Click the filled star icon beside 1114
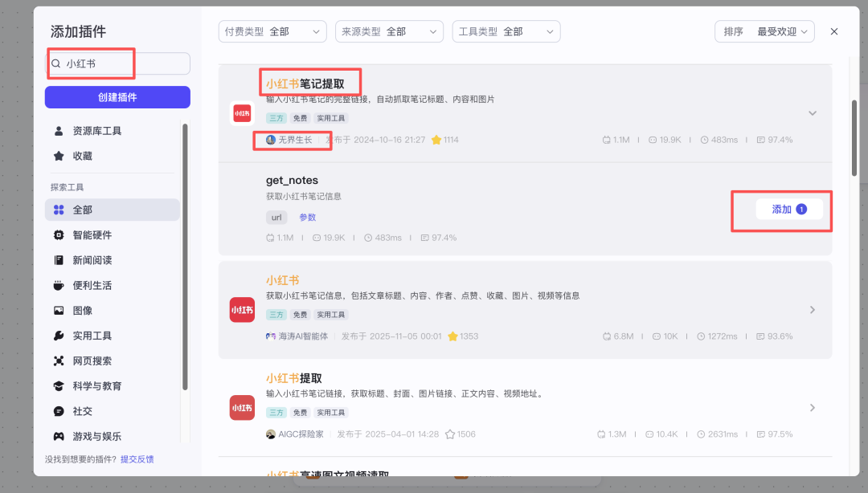 [x=436, y=140]
